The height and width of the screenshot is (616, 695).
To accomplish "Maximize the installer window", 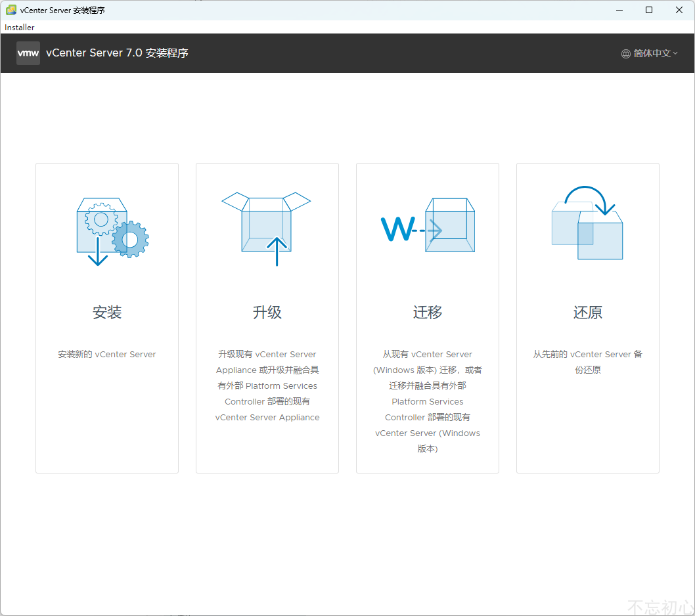I will click(x=649, y=10).
